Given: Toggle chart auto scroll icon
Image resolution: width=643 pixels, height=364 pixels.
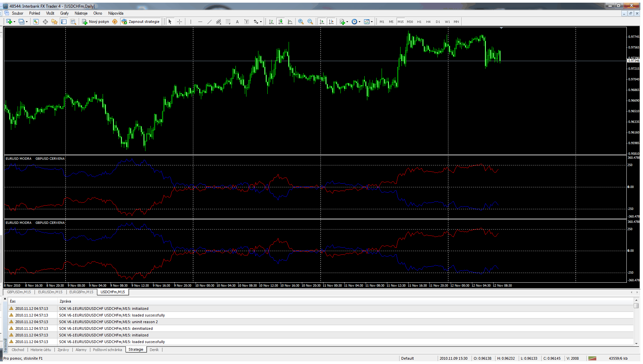Looking at the screenshot, I should point(321,22).
